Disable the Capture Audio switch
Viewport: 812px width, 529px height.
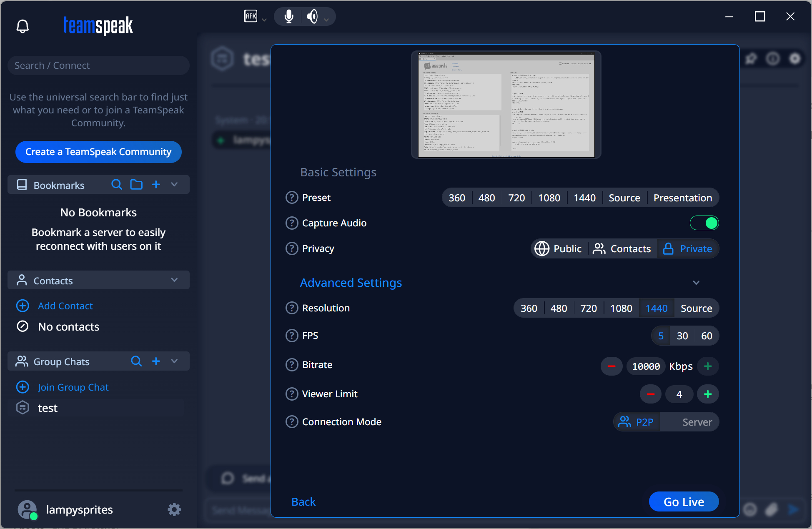tap(704, 223)
